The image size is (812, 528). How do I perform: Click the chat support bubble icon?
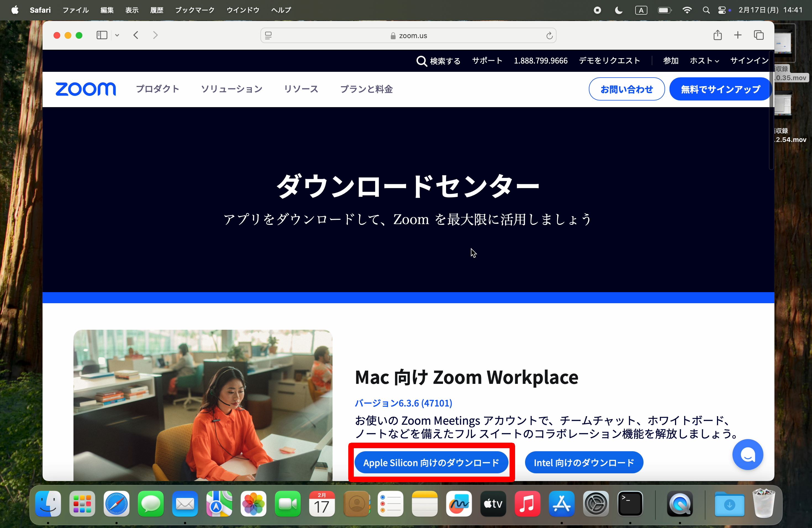748,455
